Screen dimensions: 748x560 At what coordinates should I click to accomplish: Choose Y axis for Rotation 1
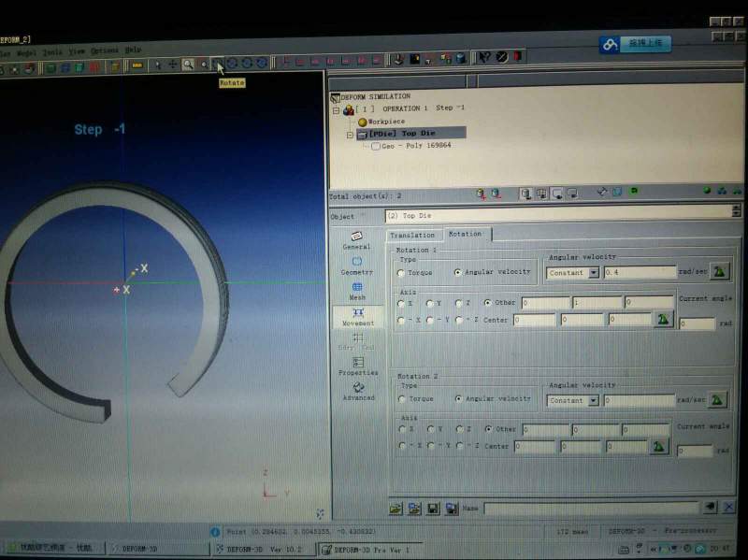click(x=430, y=303)
